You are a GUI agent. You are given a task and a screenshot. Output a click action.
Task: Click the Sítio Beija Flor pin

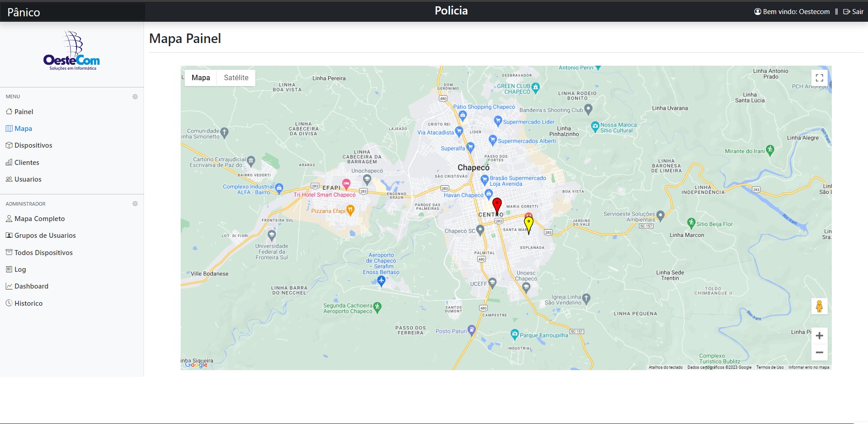pyautogui.click(x=691, y=223)
